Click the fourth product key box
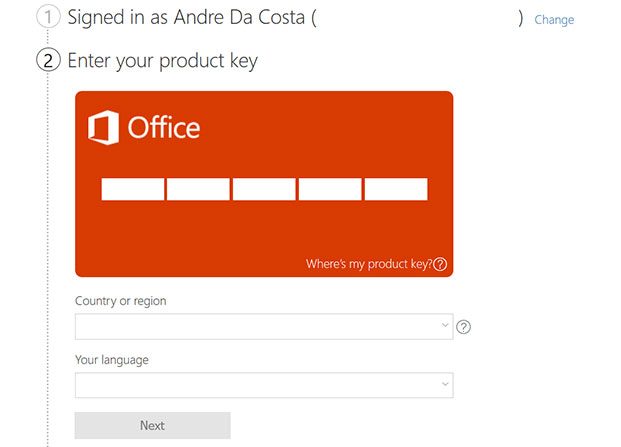 tap(330, 189)
